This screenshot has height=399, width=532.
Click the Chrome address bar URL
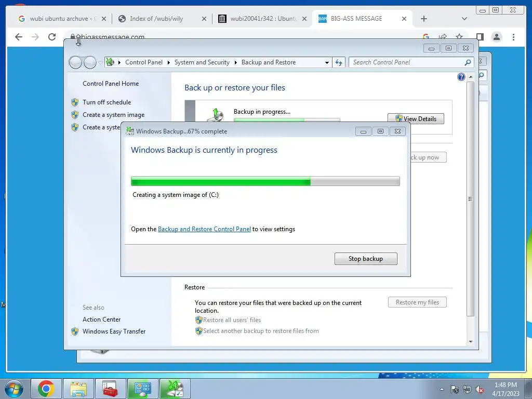pyautogui.click(x=113, y=37)
